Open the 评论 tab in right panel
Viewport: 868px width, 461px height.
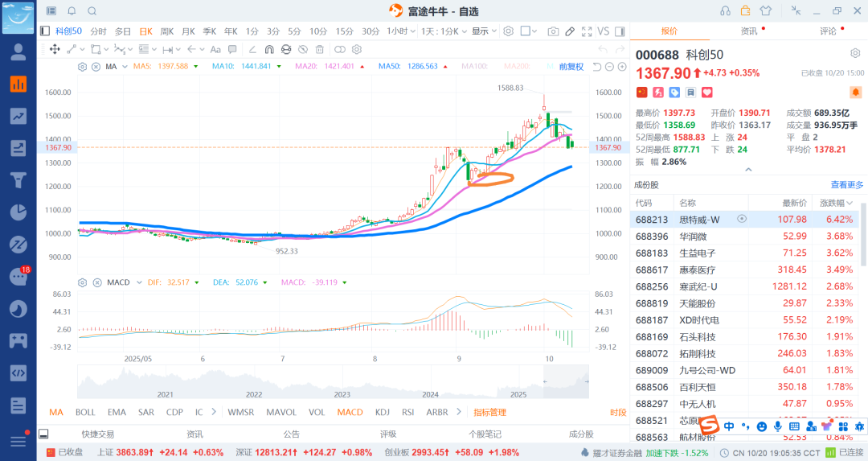coord(828,31)
